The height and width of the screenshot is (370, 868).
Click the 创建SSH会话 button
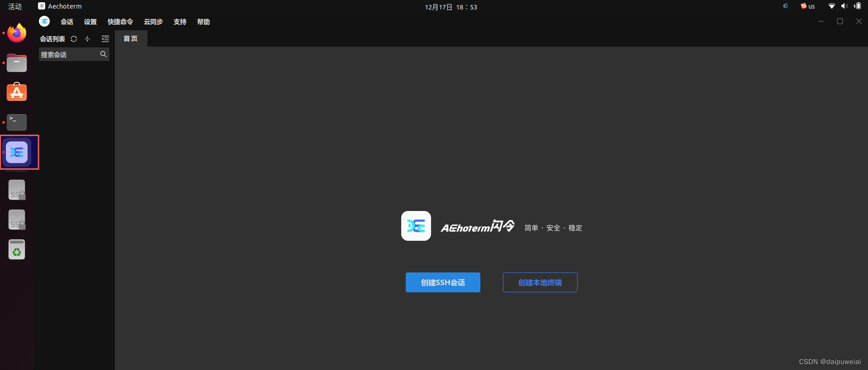443,282
